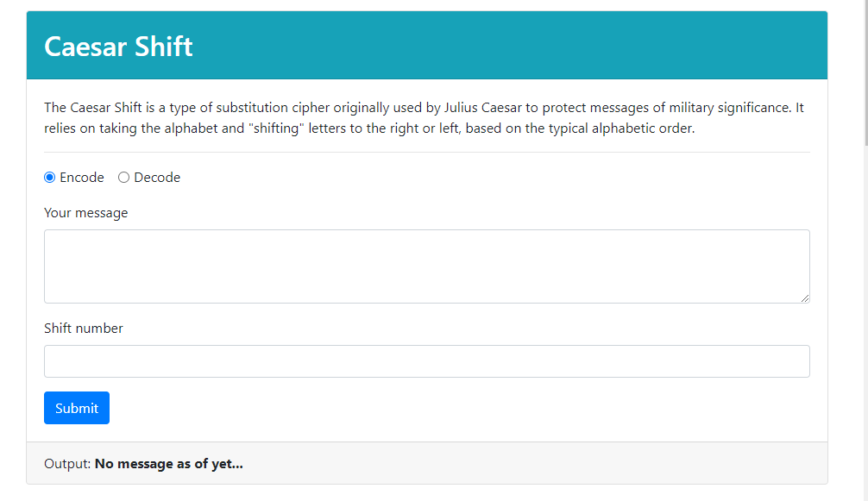Click the 'Your message' label
The width and height of the screenshot is (868, 501).
pos(85,212)
